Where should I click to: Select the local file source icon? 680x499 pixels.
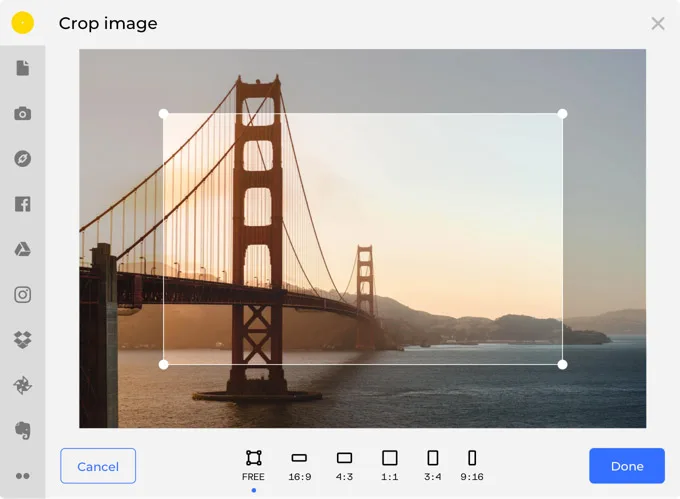point(22,68)
